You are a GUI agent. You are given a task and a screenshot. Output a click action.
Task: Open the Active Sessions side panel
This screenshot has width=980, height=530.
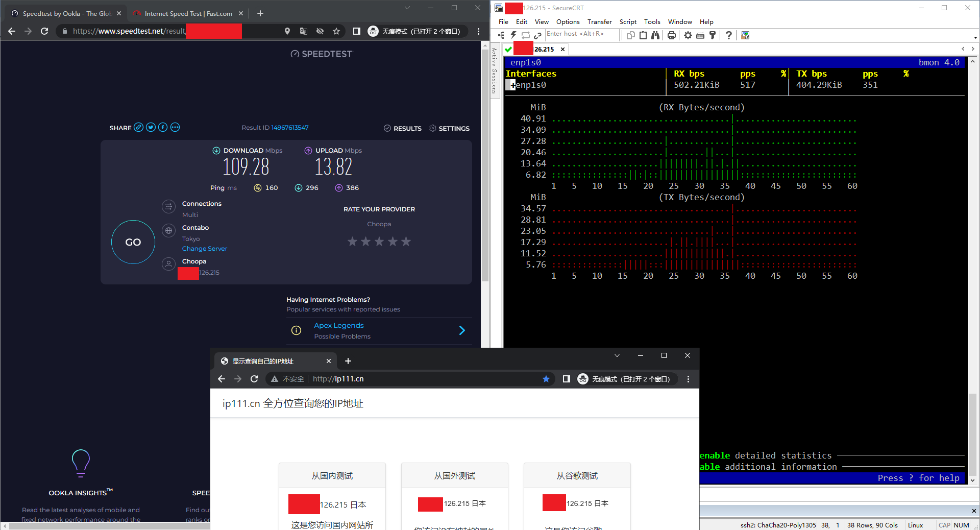pos(494,70)
